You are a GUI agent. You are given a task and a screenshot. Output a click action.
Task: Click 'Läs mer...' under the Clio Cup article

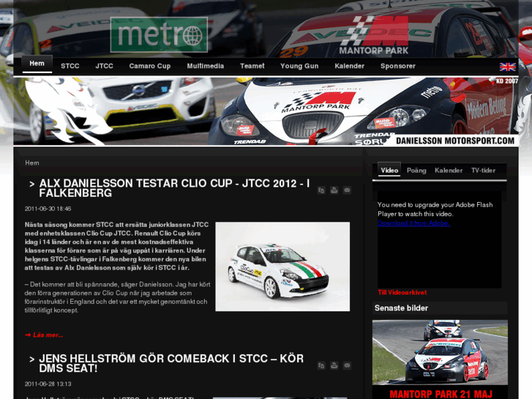click(44, 335)
